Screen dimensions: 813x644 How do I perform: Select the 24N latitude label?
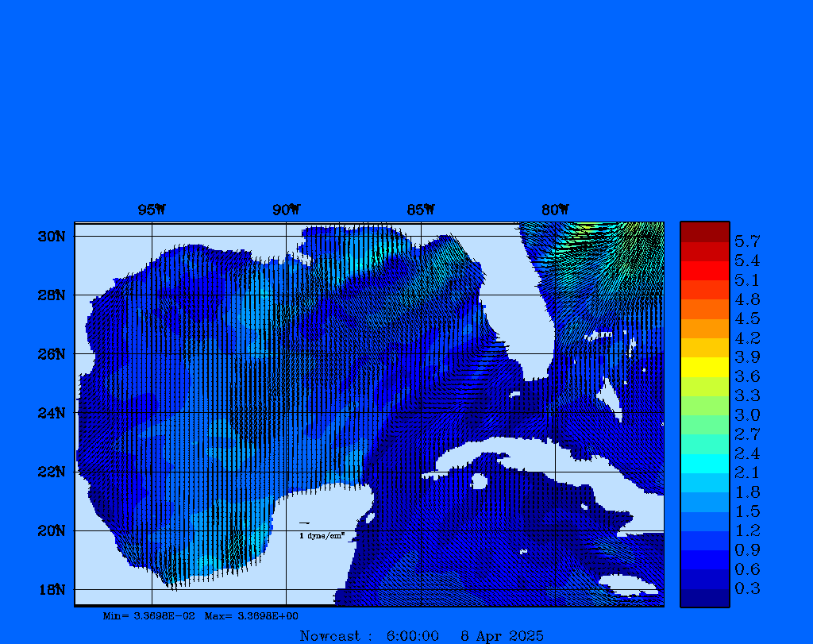click(51, 412)
